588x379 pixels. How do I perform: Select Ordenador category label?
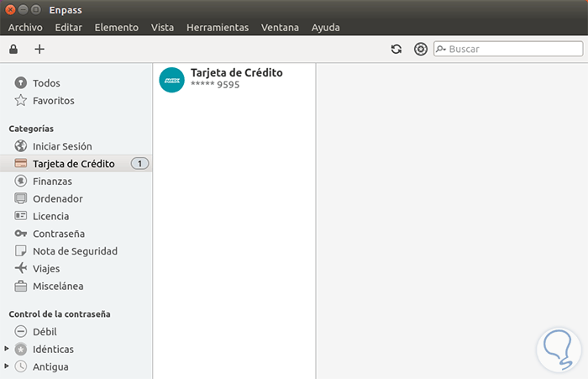point(58,199)
